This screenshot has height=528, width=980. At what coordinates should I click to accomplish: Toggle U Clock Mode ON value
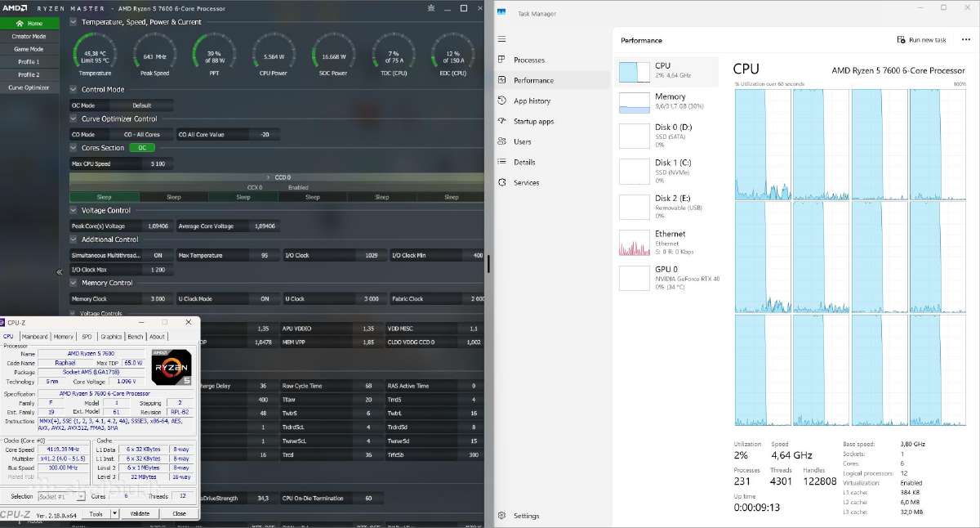tap(265, 299)
